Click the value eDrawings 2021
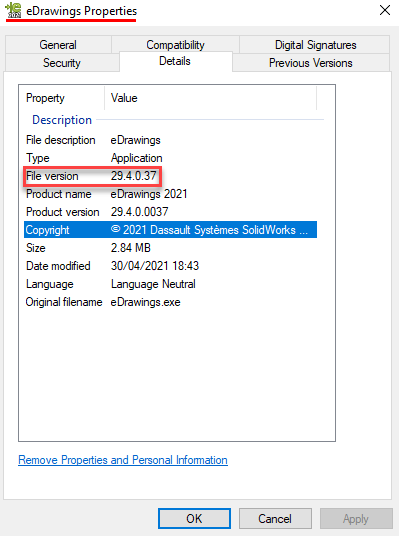 (x=149, y=194)
